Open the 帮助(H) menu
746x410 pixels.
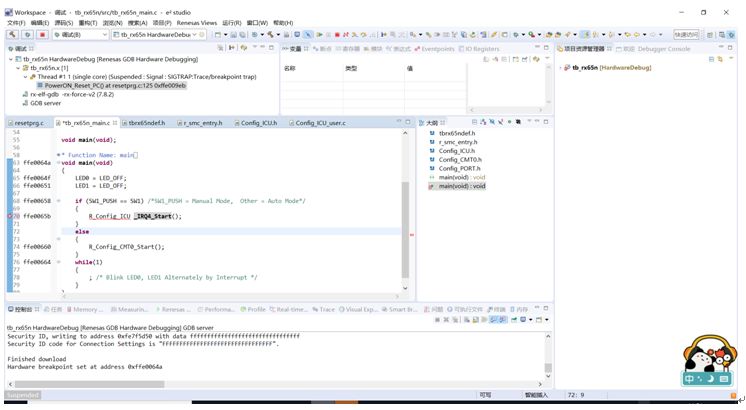click(x=283, y=23)
